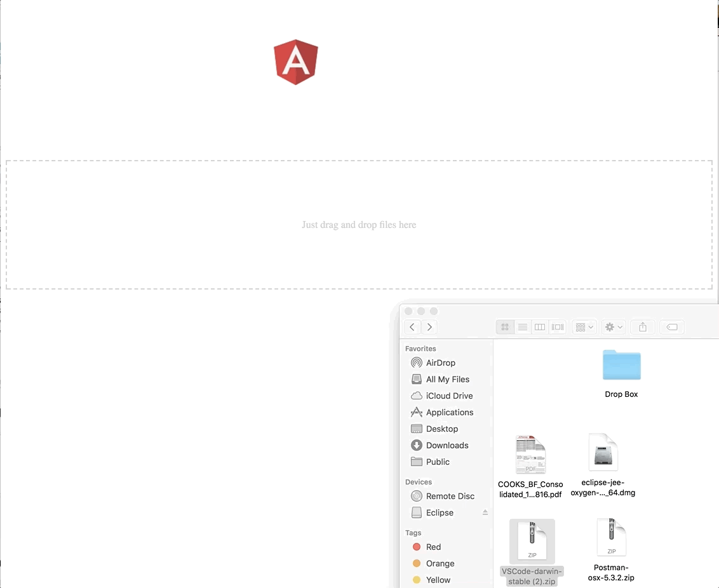The width and height of the screenshot is (719, 588).
Task: Go forward in Finder window
Action: point(429,327)
